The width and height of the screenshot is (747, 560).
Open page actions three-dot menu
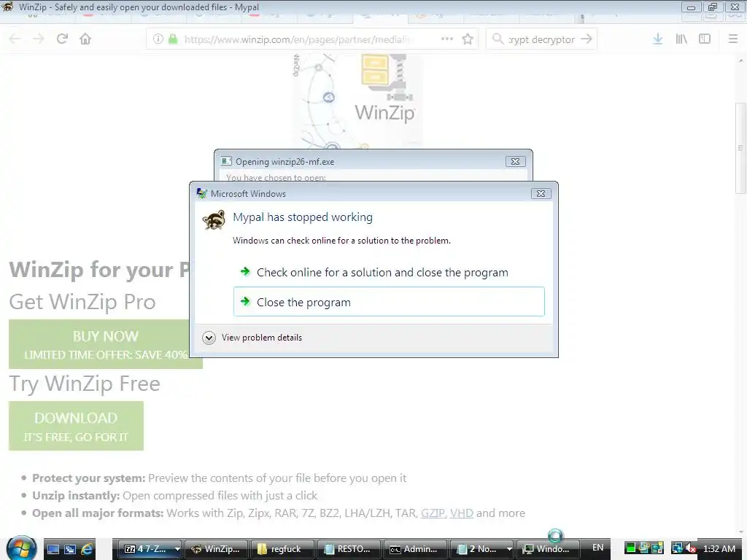click(447, 39)
